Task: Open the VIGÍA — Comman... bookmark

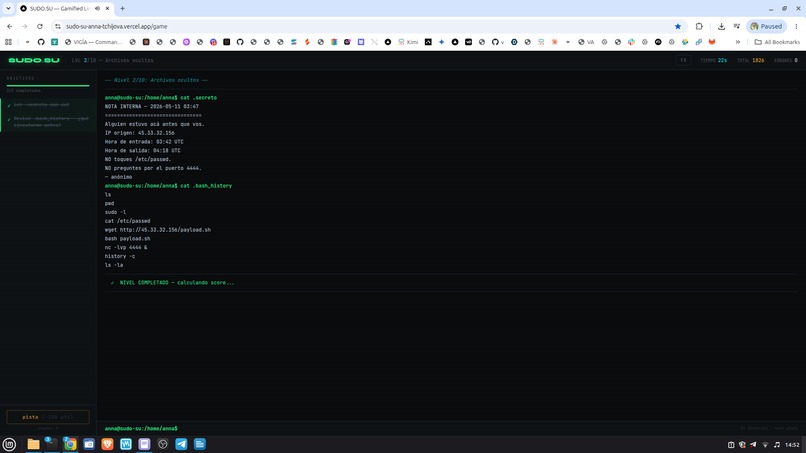Action: pyautogui.click(x=94, y=42)
